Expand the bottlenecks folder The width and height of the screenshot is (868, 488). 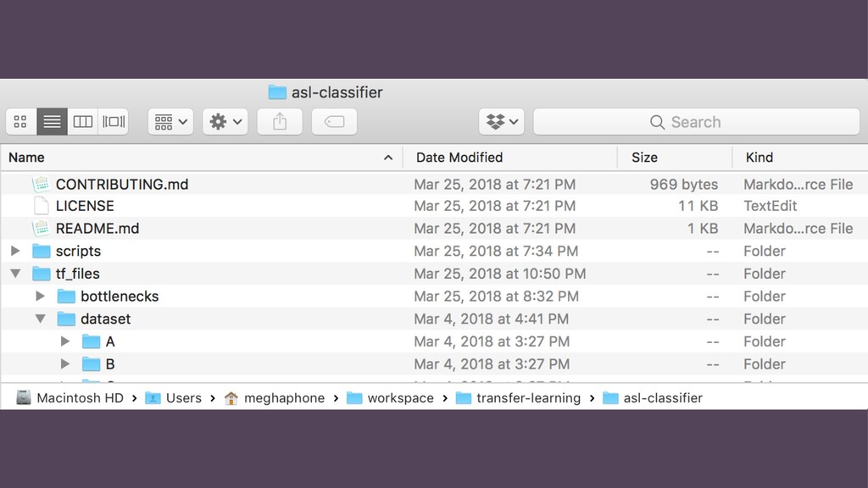pos(40,296)
